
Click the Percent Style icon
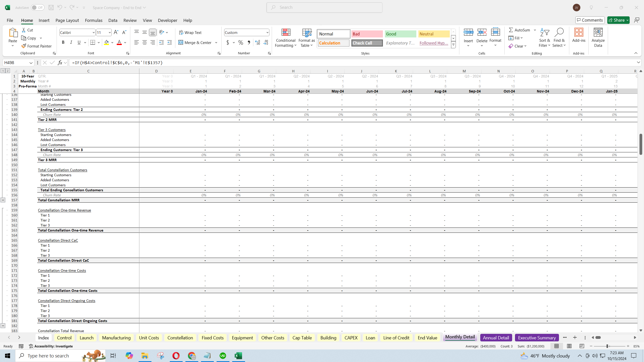[x=241, y=42]
